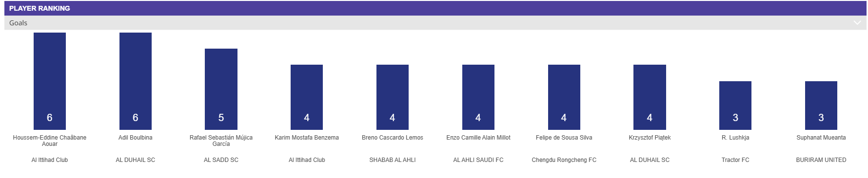This screenshot has width=868, height=178.
Task: Open Chengdu Rongcheng FC club label
Action: 564,160
